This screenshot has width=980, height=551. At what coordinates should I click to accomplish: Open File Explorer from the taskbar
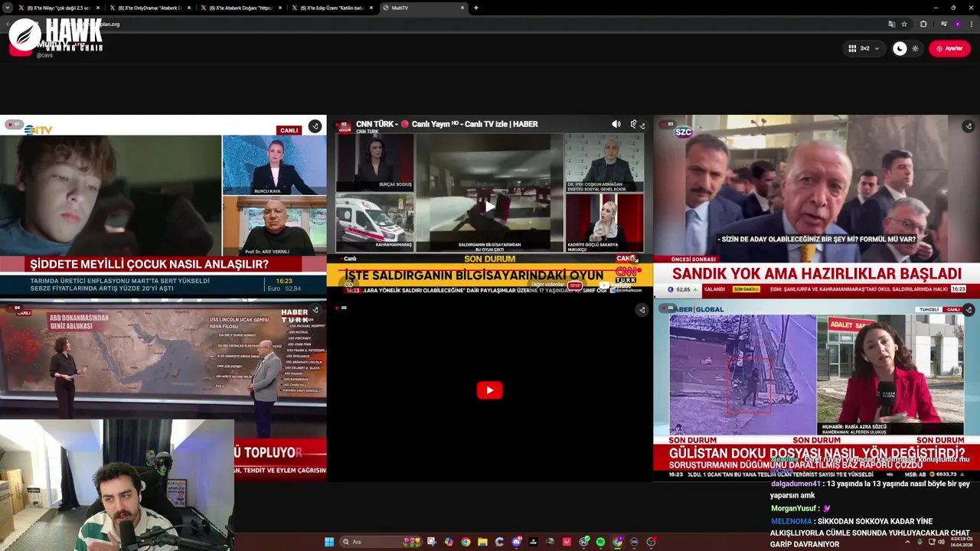(x=482, y=542)
